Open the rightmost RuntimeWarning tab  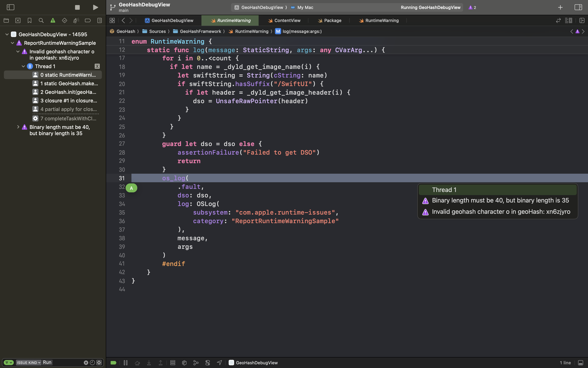[379, 20]
